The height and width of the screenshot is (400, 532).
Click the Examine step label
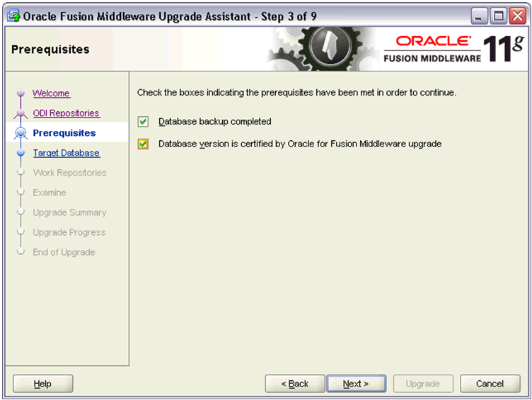(50, 193)
